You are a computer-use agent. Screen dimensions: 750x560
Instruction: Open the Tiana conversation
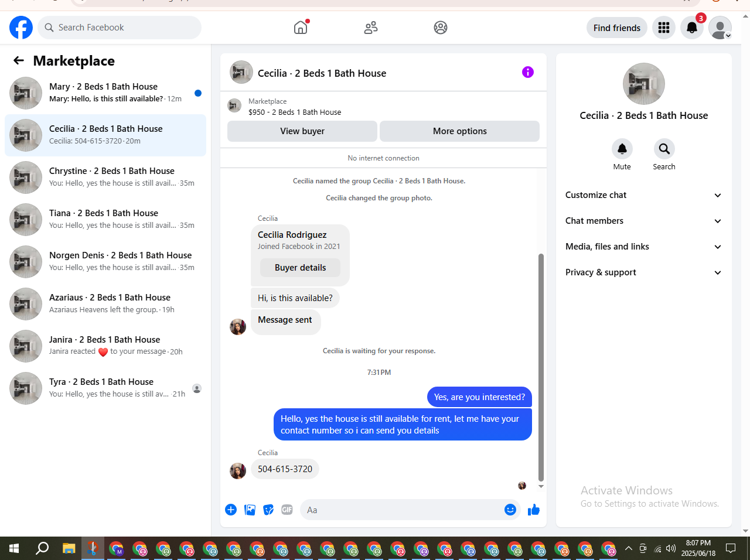coord(105,220)
